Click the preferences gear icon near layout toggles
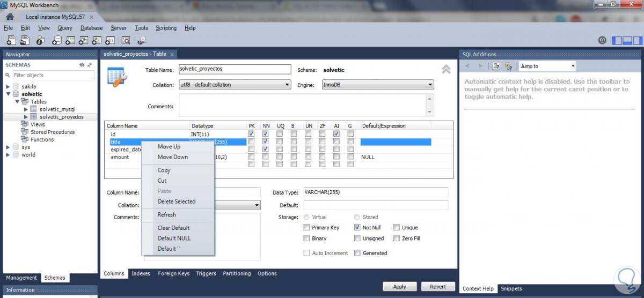This screenshot has width=644, height=298. click(x=602, y=40)
